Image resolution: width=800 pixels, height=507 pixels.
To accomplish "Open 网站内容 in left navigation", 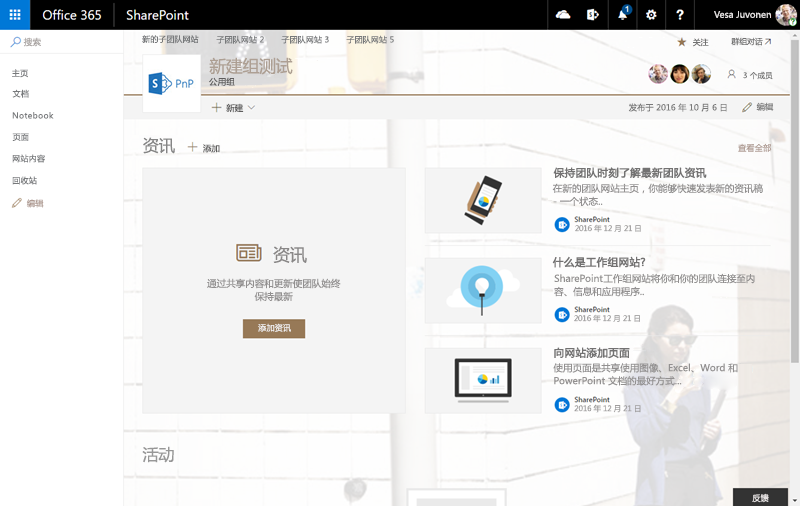I will point(29,159).
